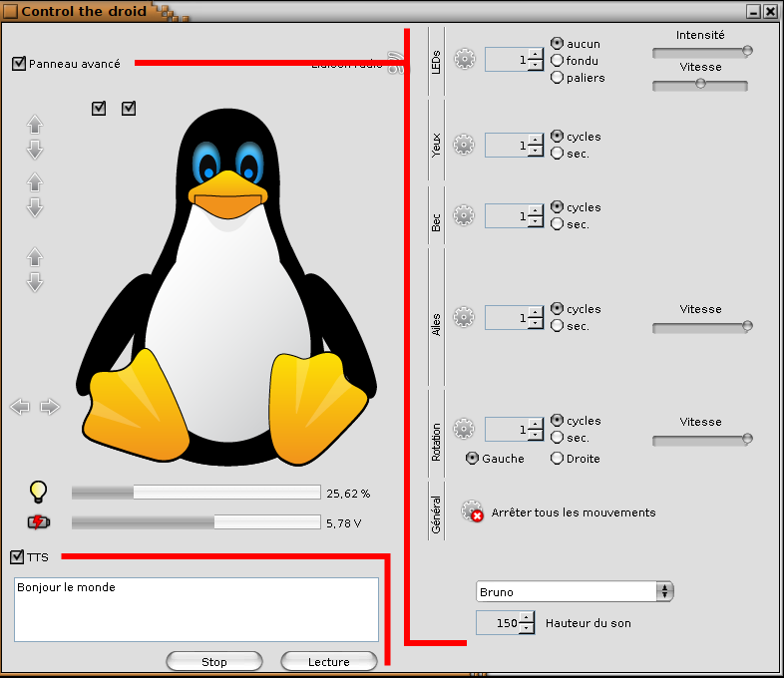This screenshot has width=784, height=678.
Task: Minimize the Control the droid window
Action: (x=753, y=11)
